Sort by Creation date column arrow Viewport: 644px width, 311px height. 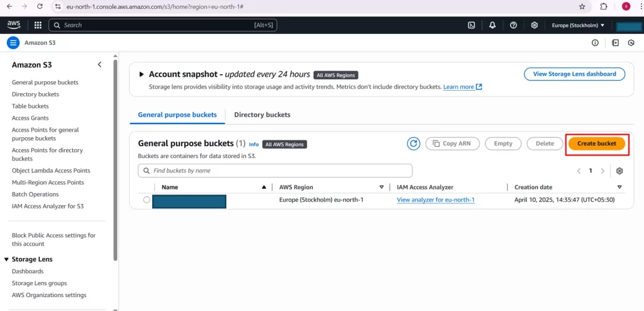(619, 187)
